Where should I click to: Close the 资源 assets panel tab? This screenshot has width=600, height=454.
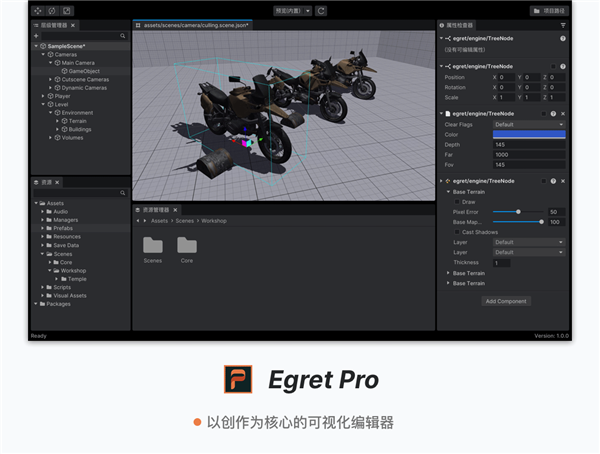coord(57,182)
